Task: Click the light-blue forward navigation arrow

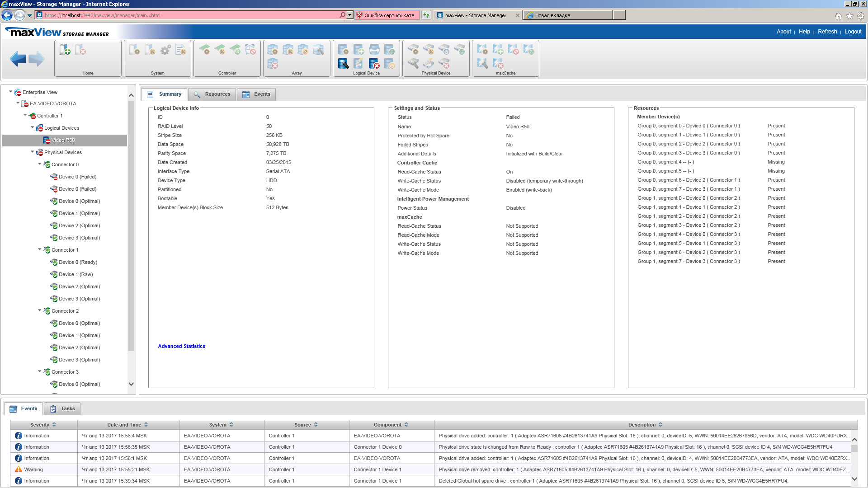Action: tap(37, 59)
